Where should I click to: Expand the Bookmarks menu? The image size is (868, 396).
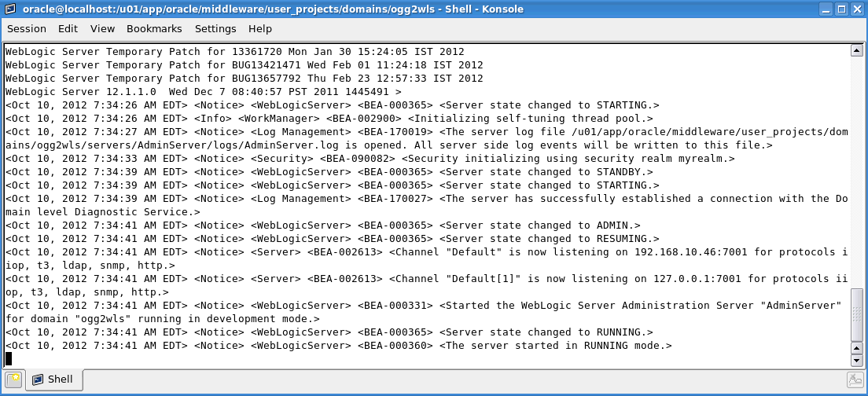tap(154, 28)
